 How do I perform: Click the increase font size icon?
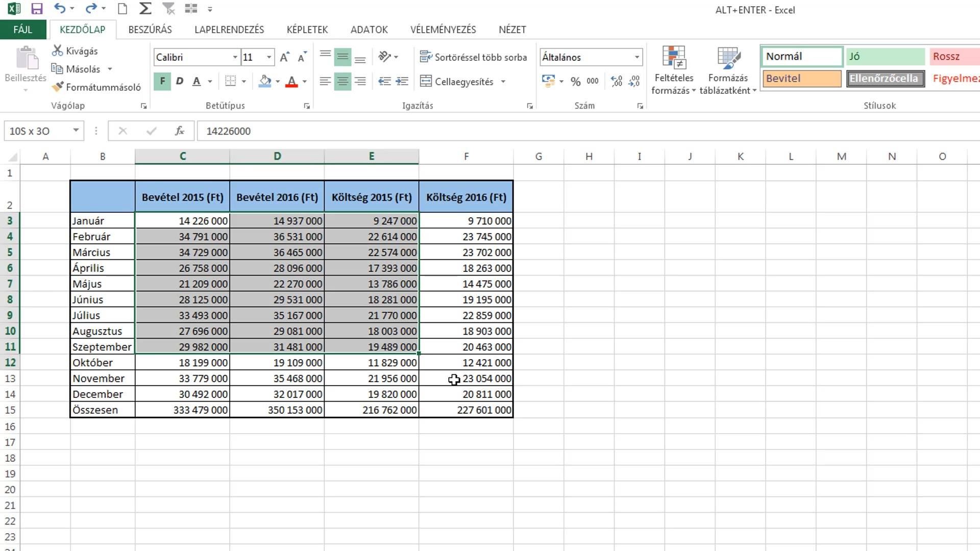pos(284,57)
